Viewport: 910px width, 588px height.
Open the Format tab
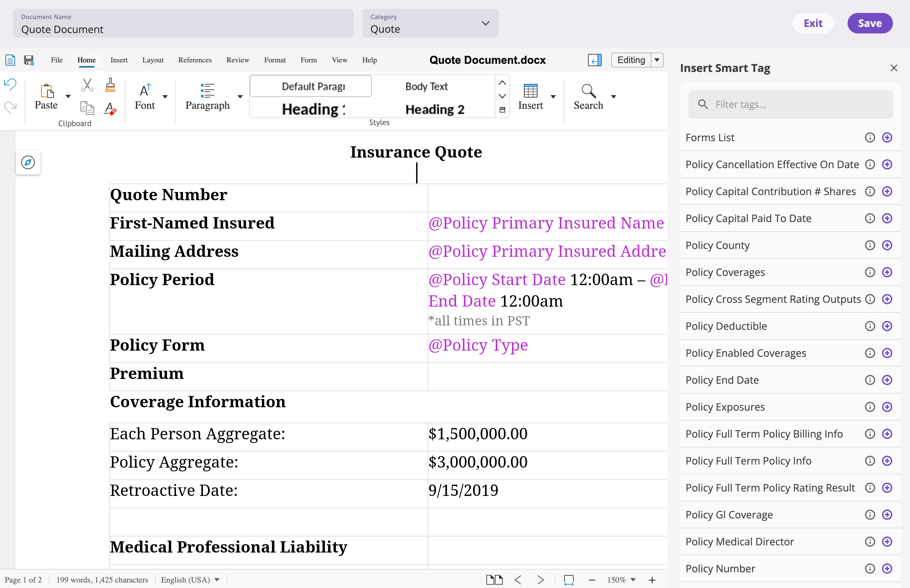(x=275, y=60)
